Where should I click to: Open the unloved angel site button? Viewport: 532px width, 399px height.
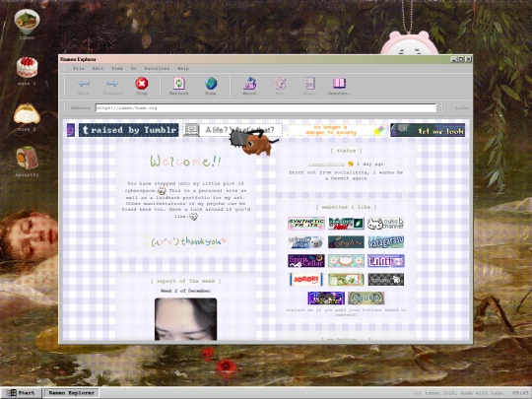[x=306, y=242]
